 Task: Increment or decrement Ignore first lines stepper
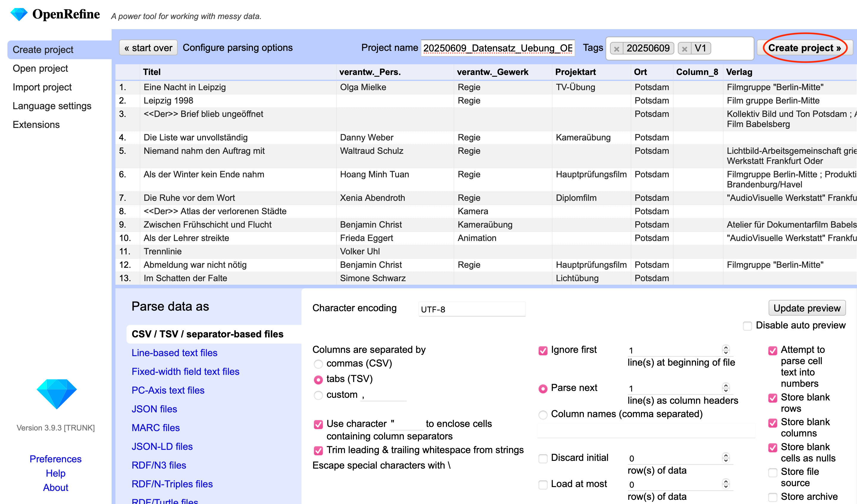click(x=726, y=350)
